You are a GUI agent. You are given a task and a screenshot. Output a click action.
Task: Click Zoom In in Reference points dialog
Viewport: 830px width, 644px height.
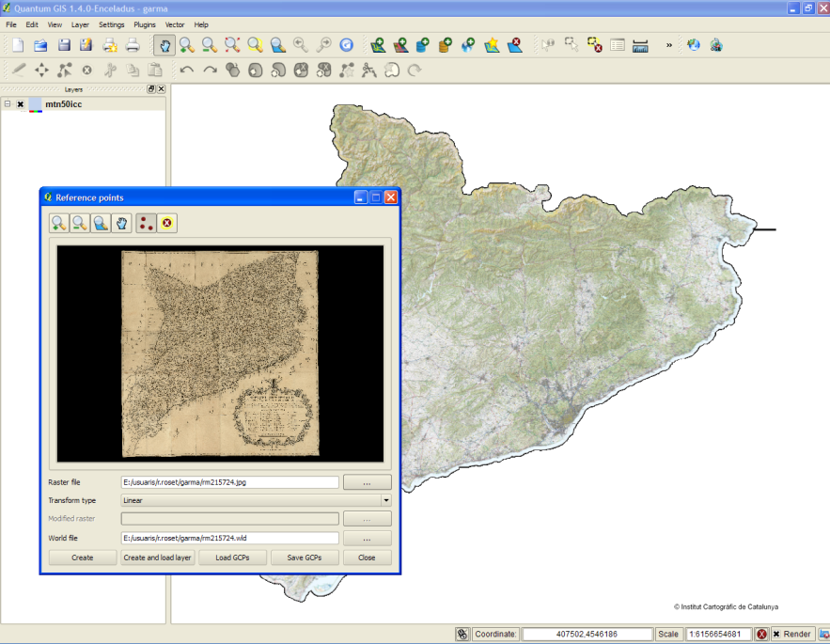(x=59, y=224)
